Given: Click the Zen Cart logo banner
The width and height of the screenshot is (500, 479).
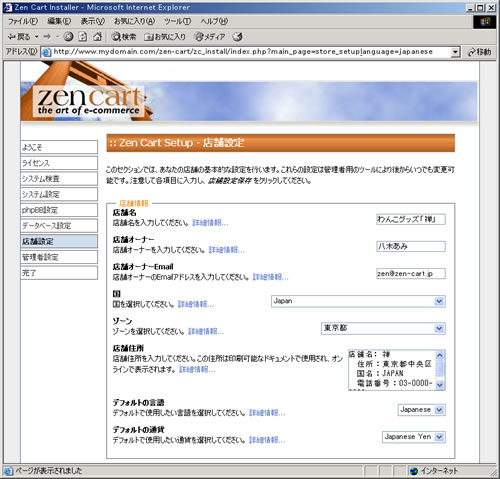Looking at the screenshot, I should point(89,101).
